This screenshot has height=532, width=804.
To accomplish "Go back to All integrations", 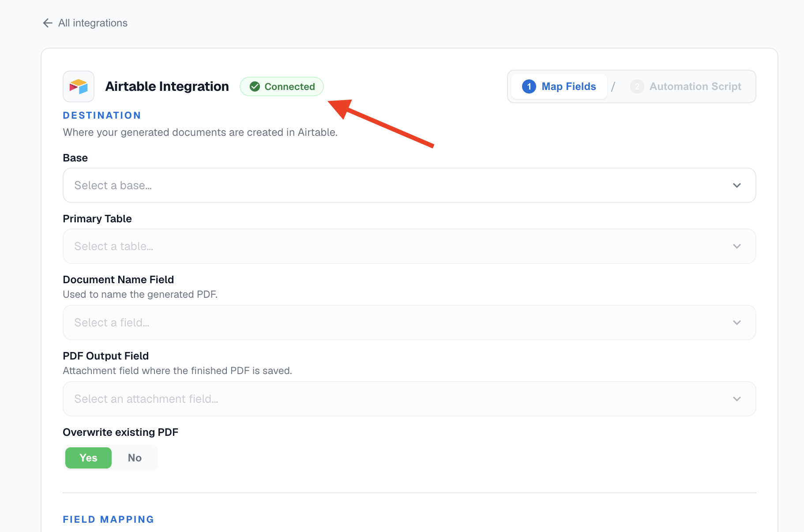I will click(x=85, y=23).
